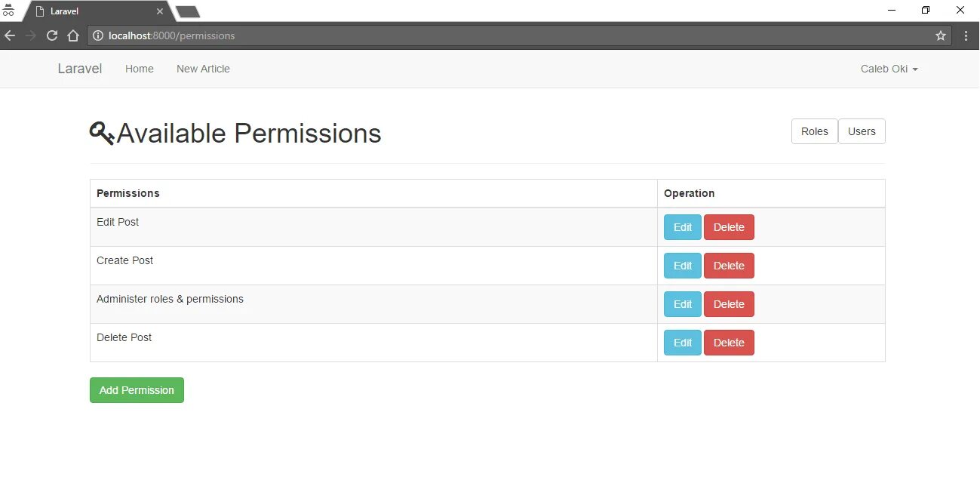Close the Laravel browser tab
Image resolution: width=980 pixels, height=486 pixels.
(x=159, y=11)
